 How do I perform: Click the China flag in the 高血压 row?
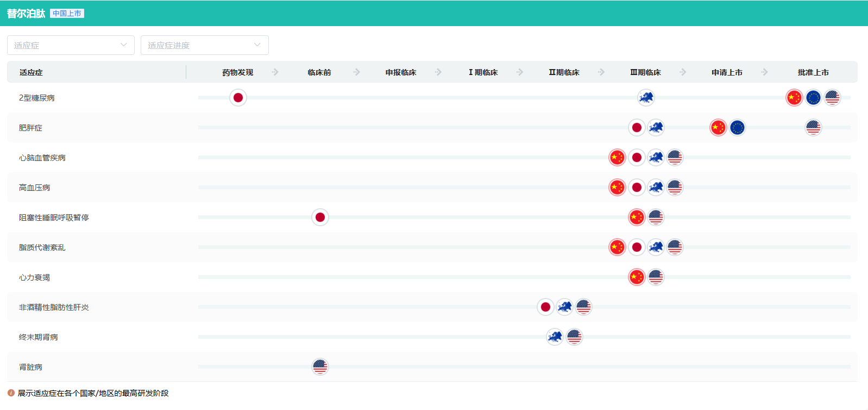click(x=617, y=188)
